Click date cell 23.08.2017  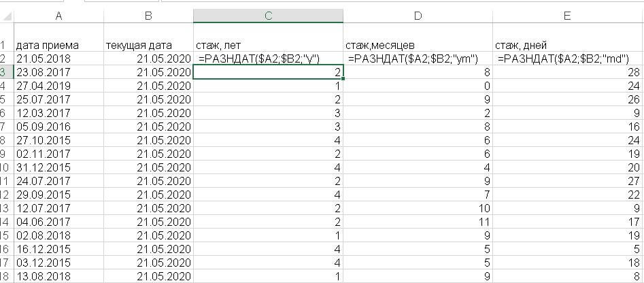[x=58, y=72]
